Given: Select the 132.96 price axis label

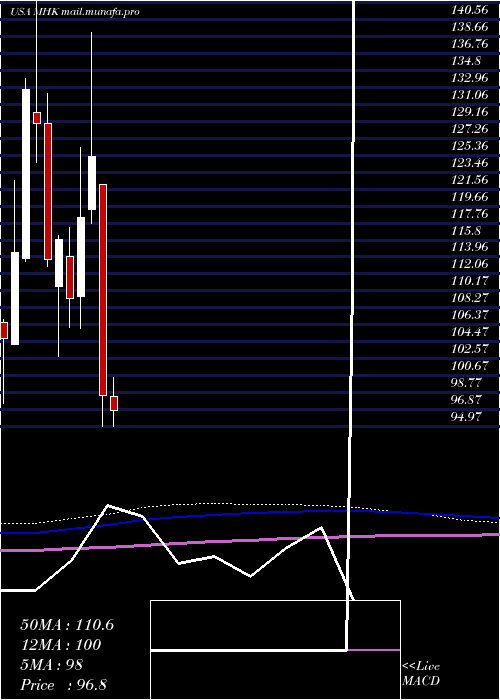Looking at the screenshot, I should pyautogui.click(x=469, y=78).
